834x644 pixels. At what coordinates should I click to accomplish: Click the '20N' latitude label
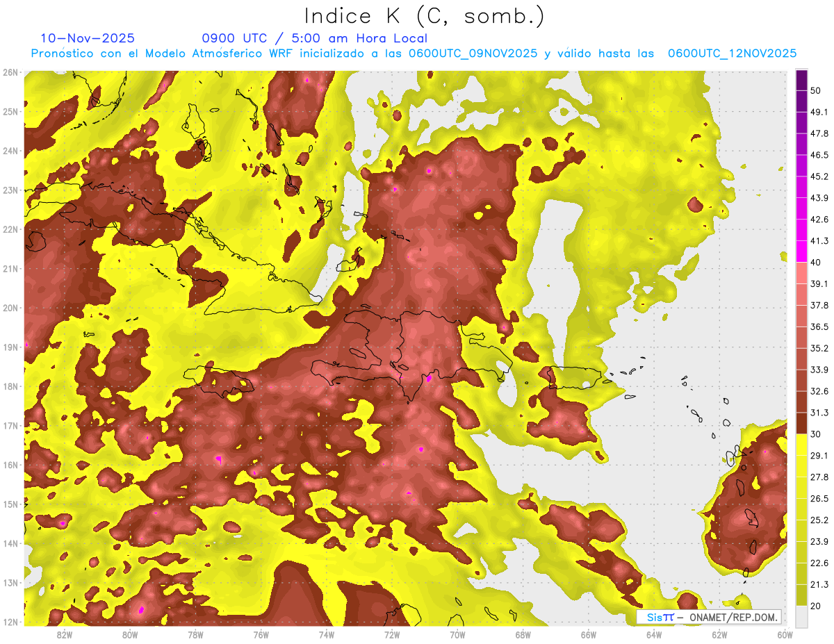point(10,308)
